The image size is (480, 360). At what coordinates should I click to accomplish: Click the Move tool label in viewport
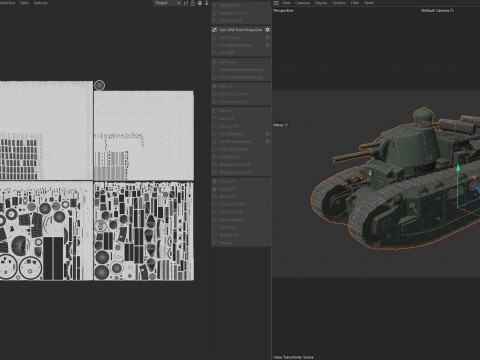[278, 125]
